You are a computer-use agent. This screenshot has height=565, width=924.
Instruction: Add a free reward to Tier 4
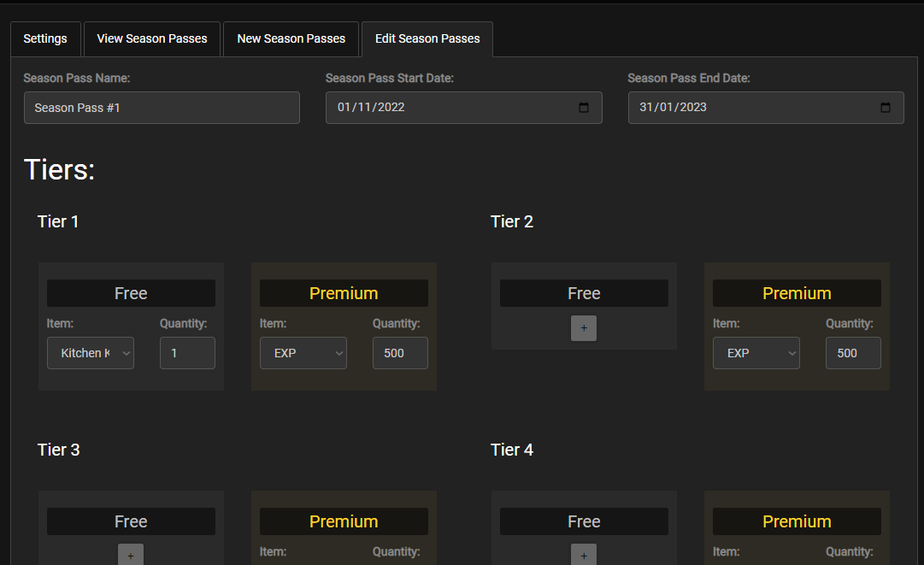584,555
